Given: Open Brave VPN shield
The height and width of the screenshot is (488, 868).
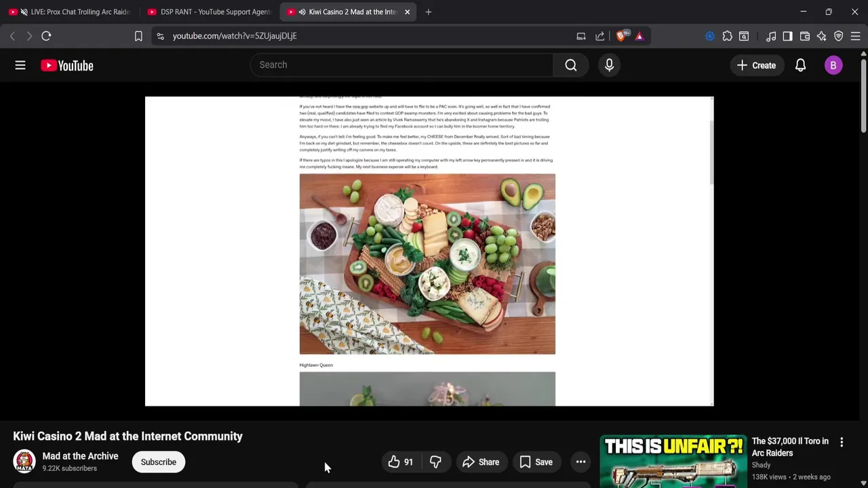Looking at the screenshot, I should coord(839,36).
